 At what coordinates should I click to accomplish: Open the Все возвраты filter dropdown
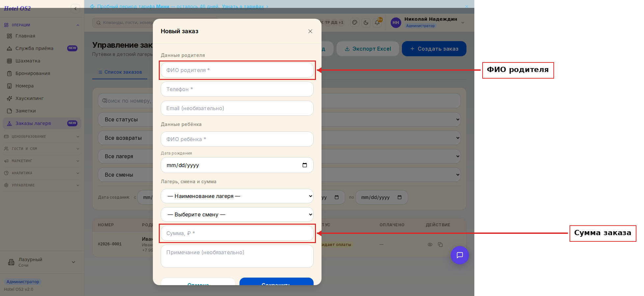pos(279,138)
